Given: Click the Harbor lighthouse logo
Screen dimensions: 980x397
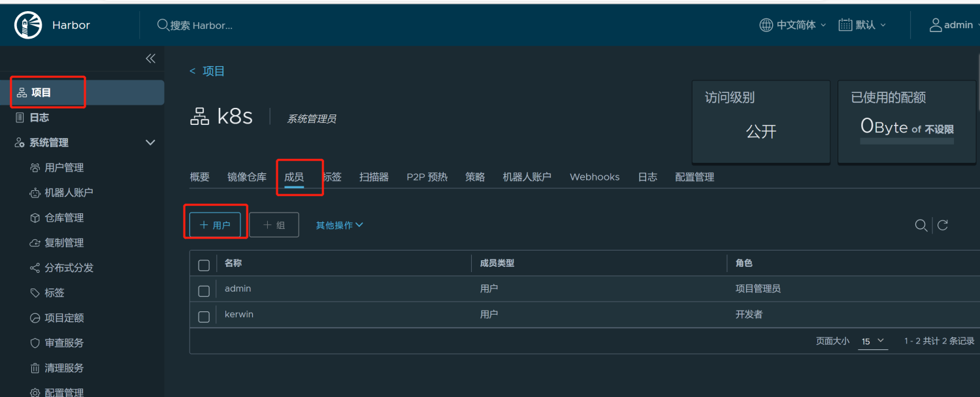Looking at the screenshot, I should [27, 25].
